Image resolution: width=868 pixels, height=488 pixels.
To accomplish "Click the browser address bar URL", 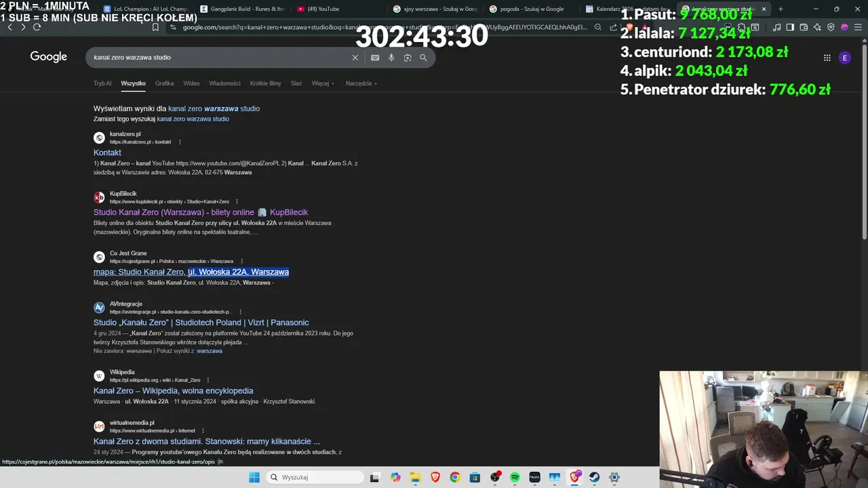I will 384,27.
